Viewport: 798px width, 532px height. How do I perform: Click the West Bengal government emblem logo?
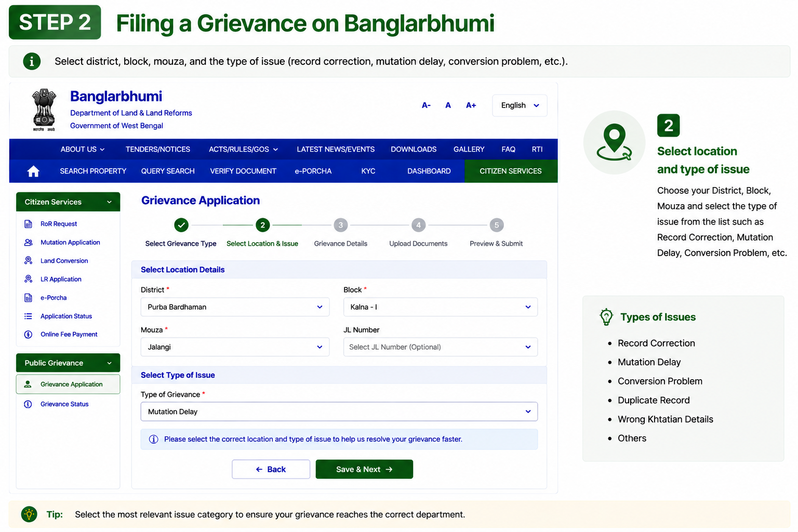44,110
